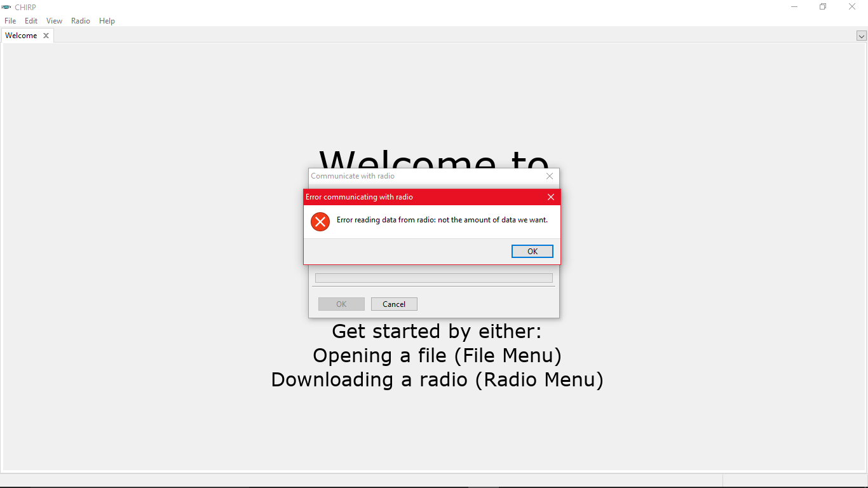Open the File menu

[x=10, y=21]
